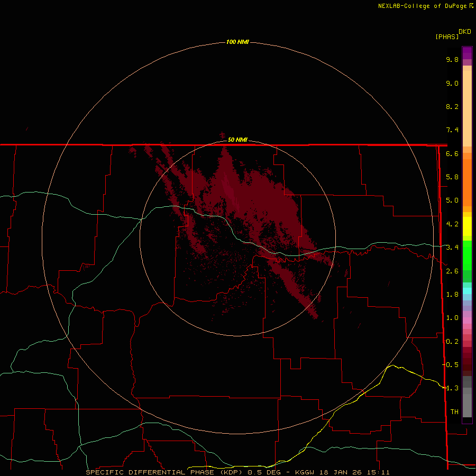Click the "TH" threshold label on scale
Image resolution: width=476 pixels, height=476 pixels.
454,412
